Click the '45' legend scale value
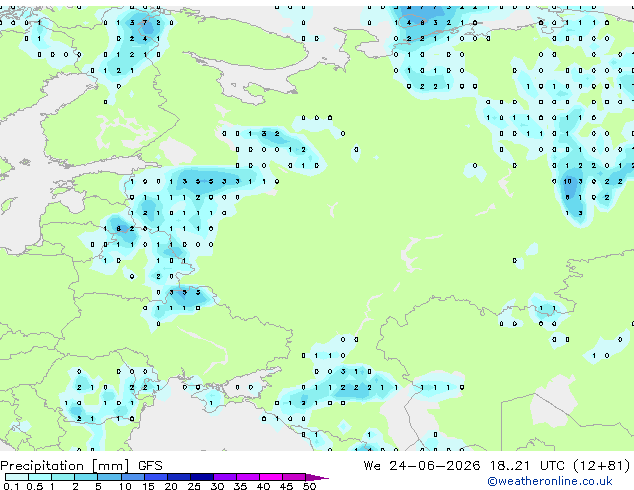This screenshot has height=490, width=634. tap(286, 486)
